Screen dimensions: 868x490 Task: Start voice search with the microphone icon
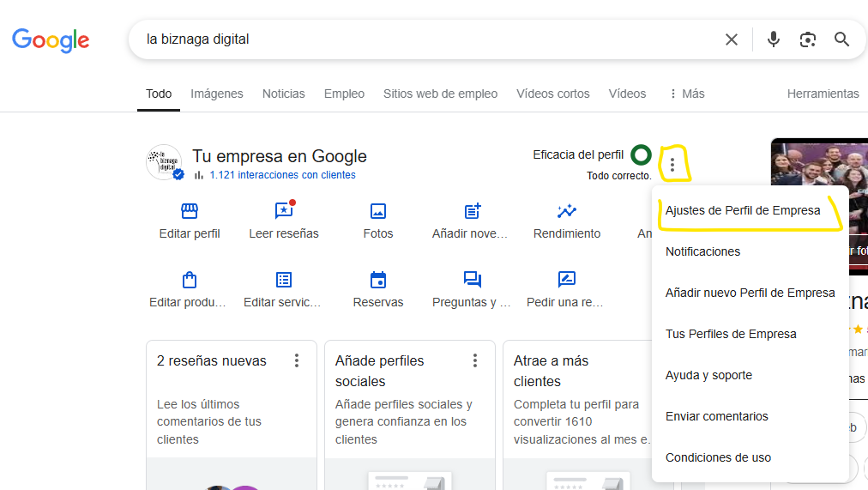coord(774,39)
